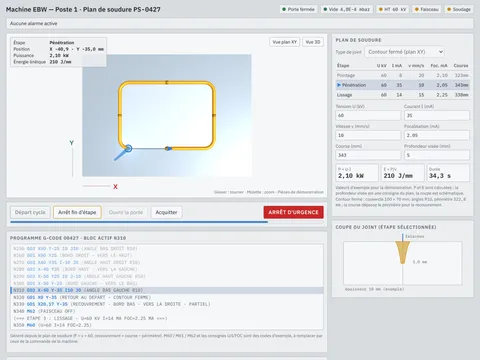Click the Faisceau status indicator
480x360 pixels.
tap(427, 9)
